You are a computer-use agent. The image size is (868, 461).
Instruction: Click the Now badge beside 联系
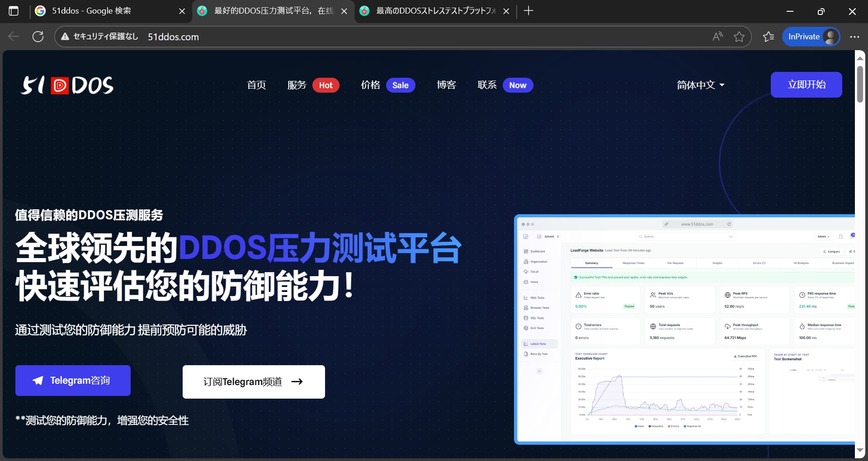pyautogui.click(x=518, y=85)
